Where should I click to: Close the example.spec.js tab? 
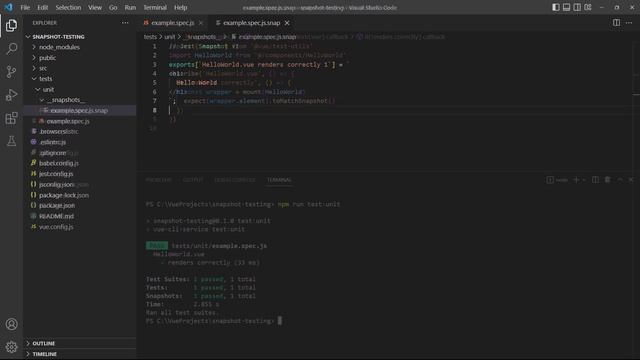(201, 23)
